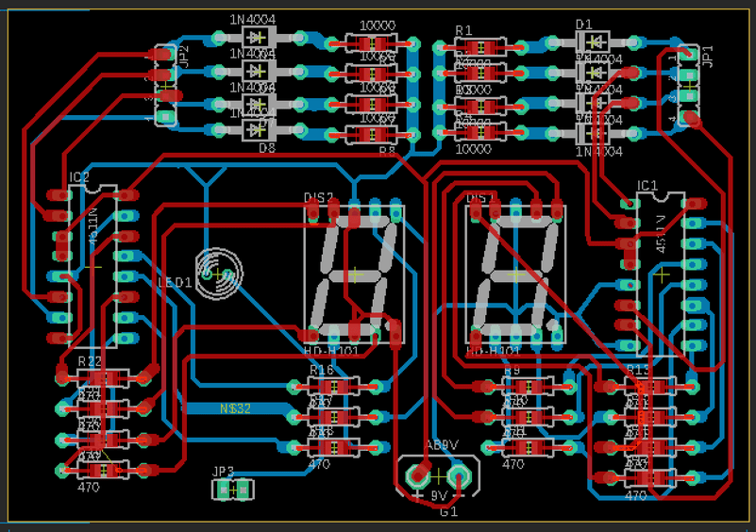
Task: Click the 470 value under the R9 group
Action: 513,464
